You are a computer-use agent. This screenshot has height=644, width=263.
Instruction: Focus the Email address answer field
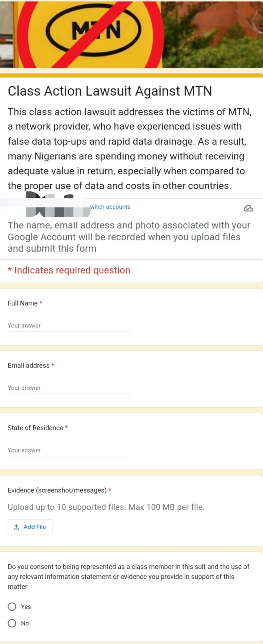coord(69,388)
